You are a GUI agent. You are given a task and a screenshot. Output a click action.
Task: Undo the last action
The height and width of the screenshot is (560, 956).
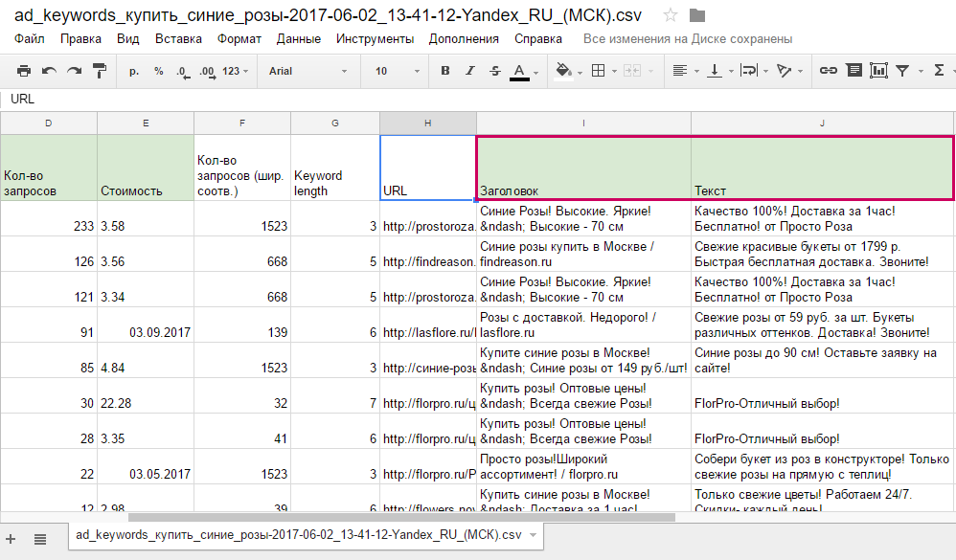click(x=49, y=71)
